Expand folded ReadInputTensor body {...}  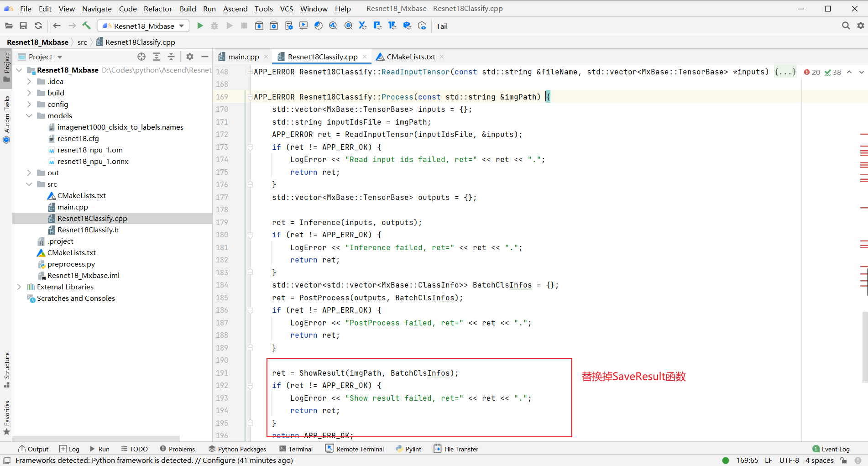tap(785, 72)
